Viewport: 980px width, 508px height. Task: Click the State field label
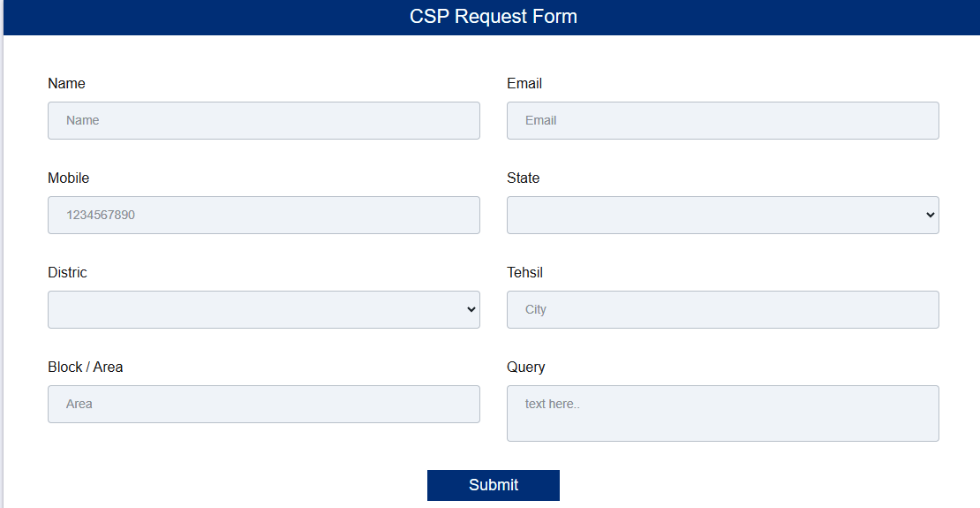click(x=523, y=178)
